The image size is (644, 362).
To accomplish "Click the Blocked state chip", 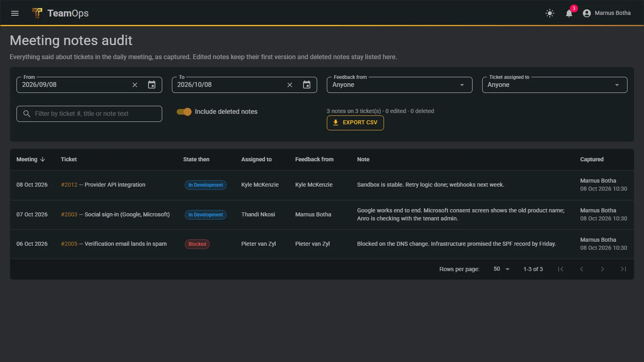I will coord(197,244).
